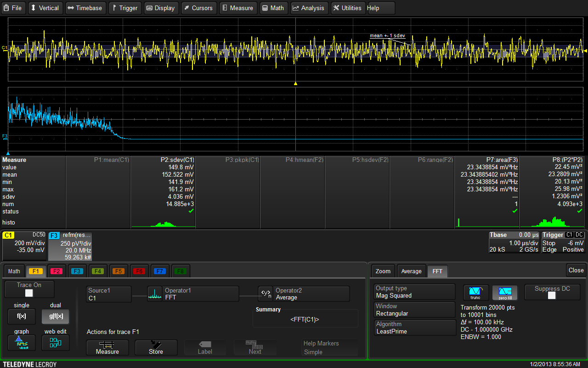Switch to the dark green F8 tab
This screenshot has width=588, height=368.
(x=181, y=271)
